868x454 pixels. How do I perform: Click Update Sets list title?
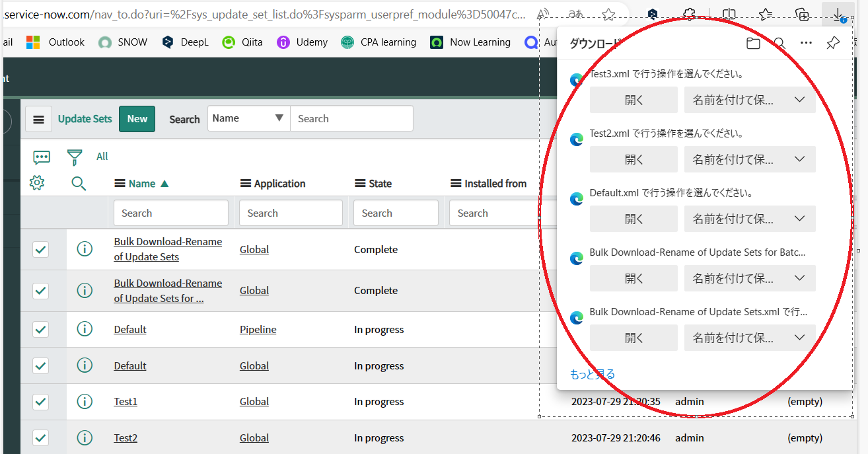85,119
